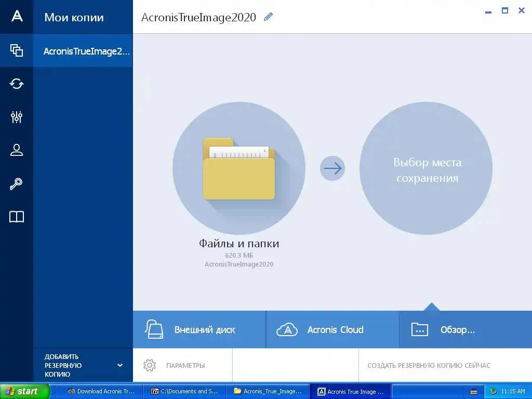Click the browse folder icon
Screen dimensions: 532x399
click(x=420, y=329)
